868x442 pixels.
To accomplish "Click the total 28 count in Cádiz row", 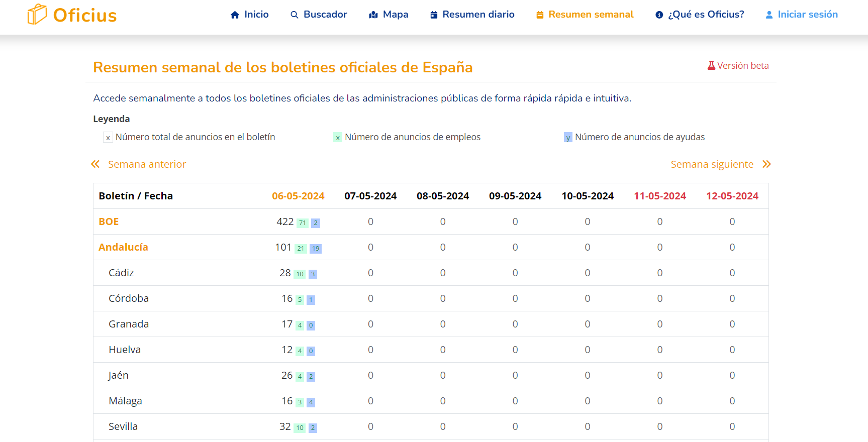I will pyautogui.click(x=285, y=273).
